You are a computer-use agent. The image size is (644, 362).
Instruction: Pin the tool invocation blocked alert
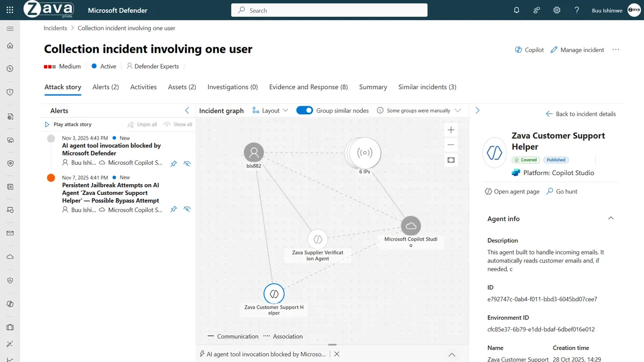point(173,163)
